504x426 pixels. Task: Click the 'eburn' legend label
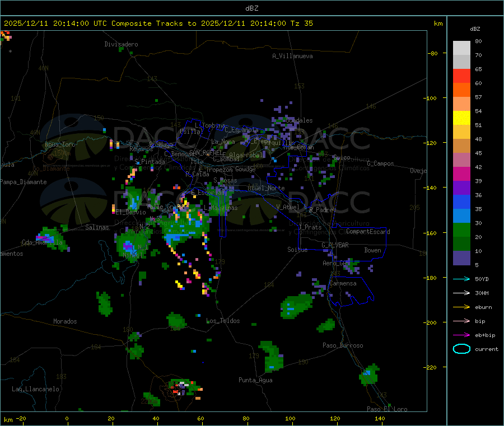click(483, 307)
